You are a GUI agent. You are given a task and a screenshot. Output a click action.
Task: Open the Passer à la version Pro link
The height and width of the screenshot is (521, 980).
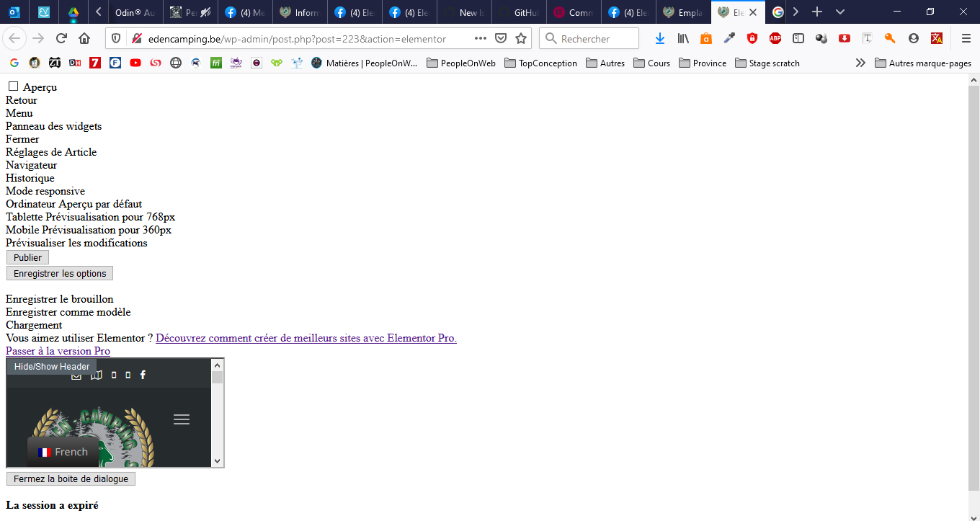pos(58,351)
